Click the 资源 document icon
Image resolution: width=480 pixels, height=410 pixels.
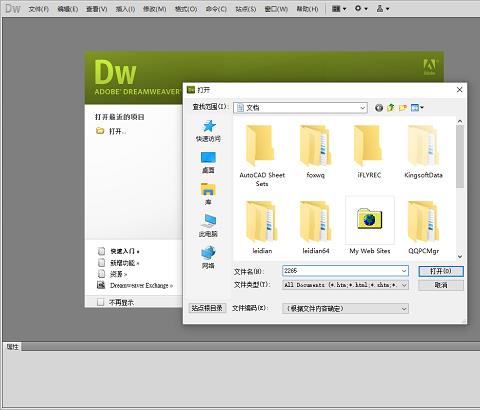pos(101,274)
